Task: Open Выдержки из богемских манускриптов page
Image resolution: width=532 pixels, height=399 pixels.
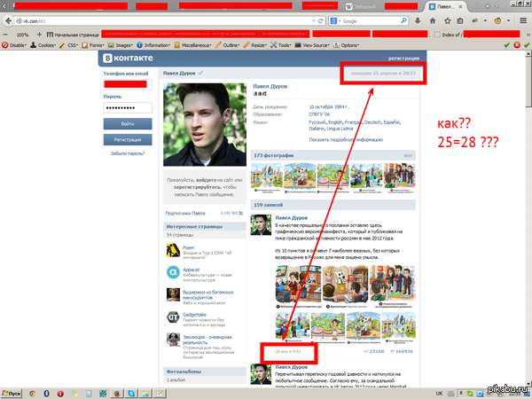Action: [208, 295]
